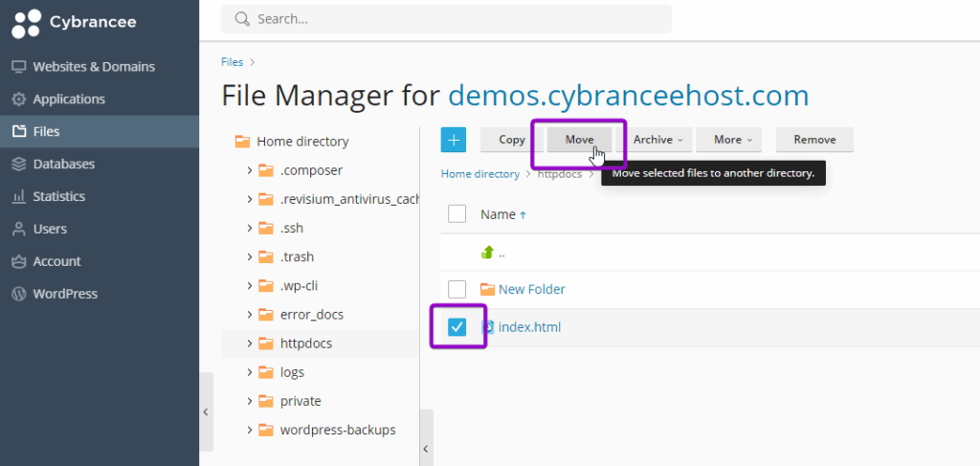
Task: Click the private folder icon
Action: pos(266,401)
